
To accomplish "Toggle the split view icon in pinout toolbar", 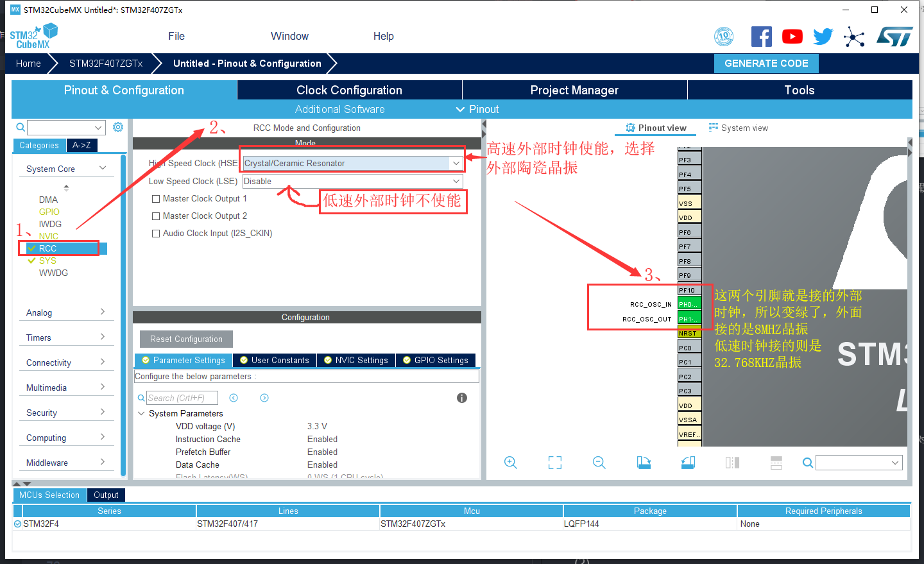I will point(732,463).
